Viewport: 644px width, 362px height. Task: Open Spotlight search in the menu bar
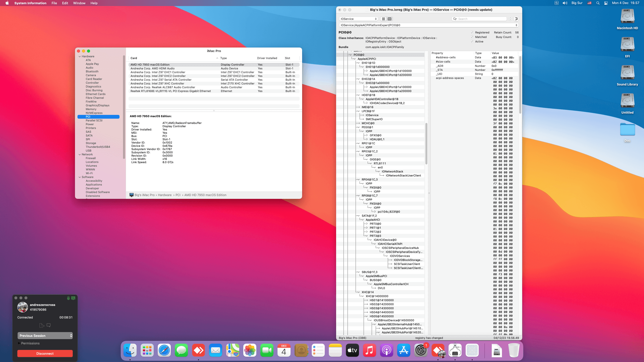pyautogui.click(x=598, y=3)
